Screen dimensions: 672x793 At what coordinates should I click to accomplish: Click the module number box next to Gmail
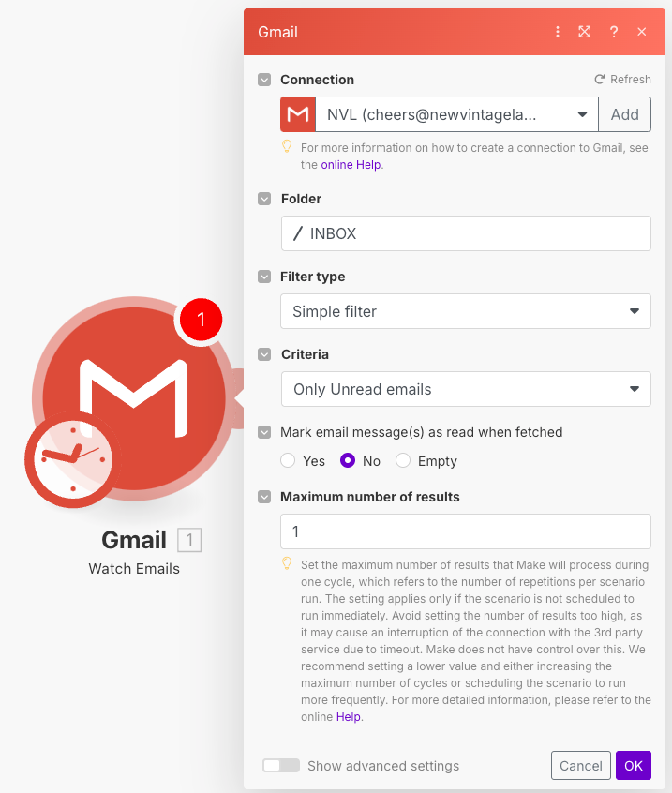[189, 540]
